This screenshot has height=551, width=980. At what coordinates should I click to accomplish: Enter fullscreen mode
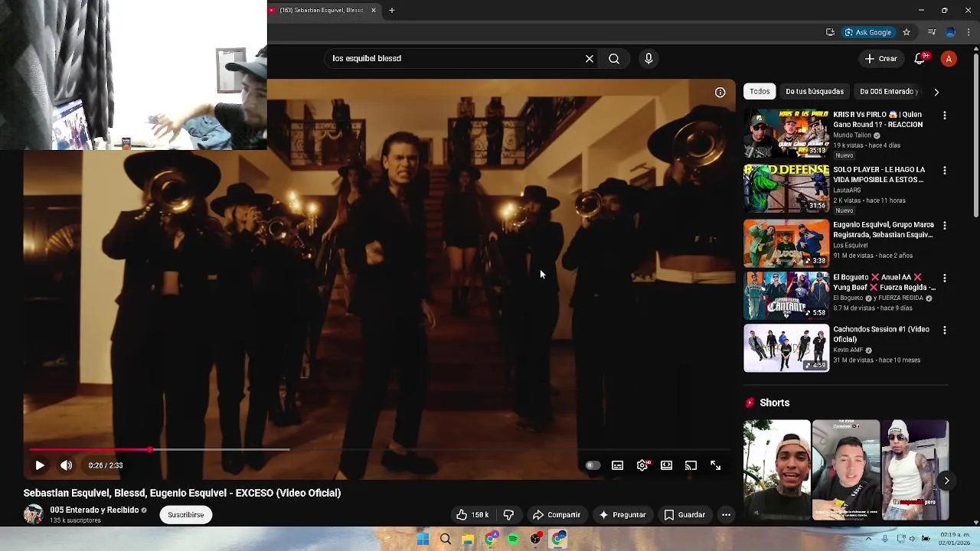pyautogui.click(x=715, y=465)
